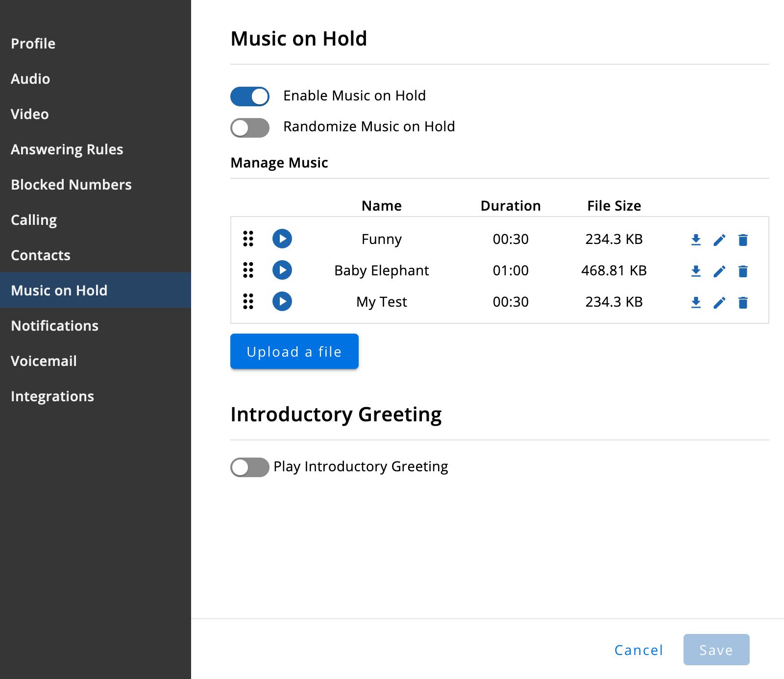The image size is (784, 679).
Task: Delete the My Test track
Action: coord(743,302)
